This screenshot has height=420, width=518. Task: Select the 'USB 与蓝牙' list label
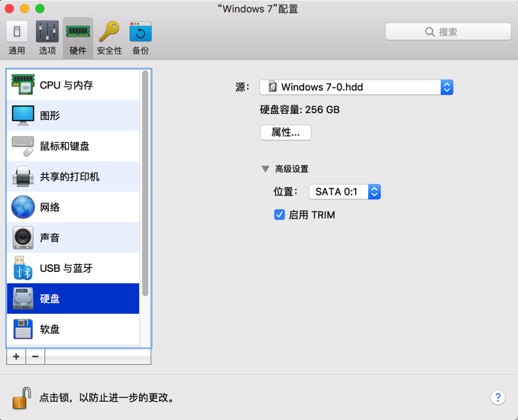coord(66,268)
